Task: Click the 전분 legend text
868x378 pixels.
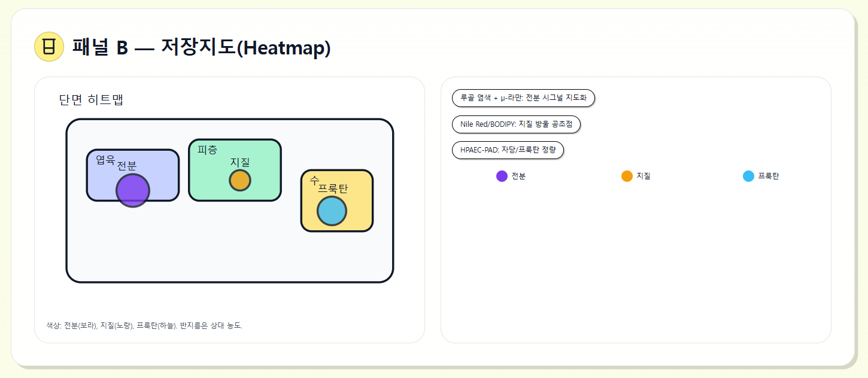Action: pos(519,176)
